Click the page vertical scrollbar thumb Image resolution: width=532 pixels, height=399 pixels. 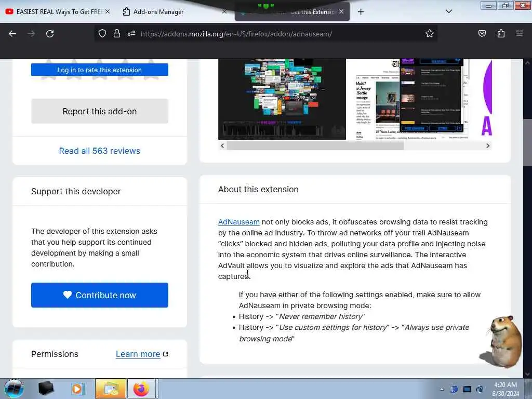pos(527,142)
